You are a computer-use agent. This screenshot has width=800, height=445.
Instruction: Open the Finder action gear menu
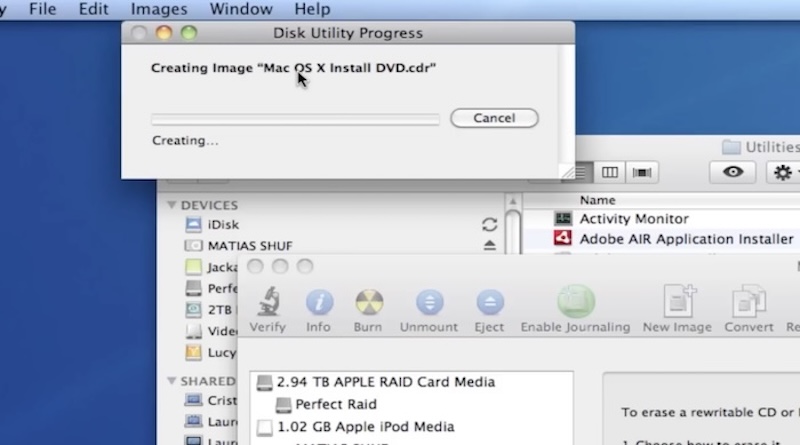[x=783, y=172]
